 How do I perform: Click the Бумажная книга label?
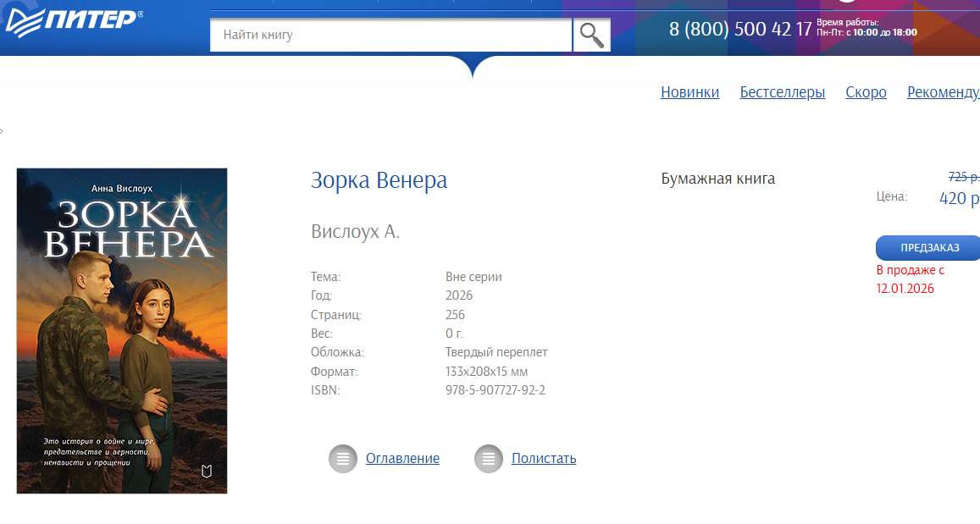tap(718, 179)
